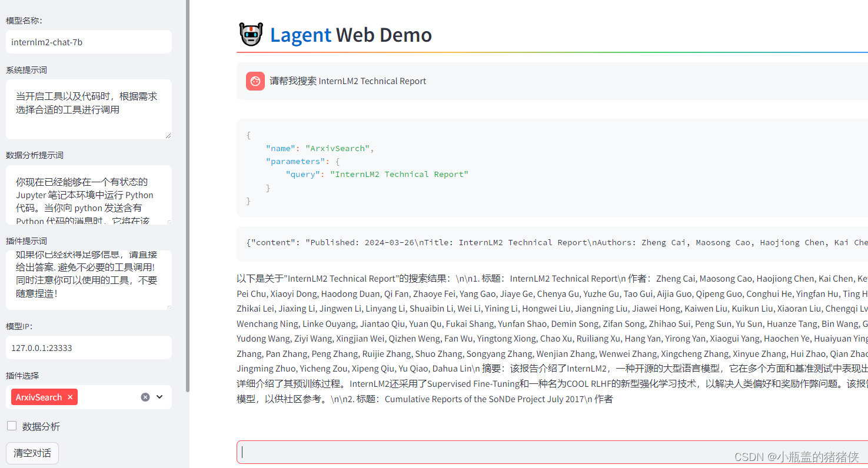Click the user message "请帮我搜索 InternLM2 Technical Report"
Image resolution: width=868 pixels, height=468 pixels.
pos(348,81)
